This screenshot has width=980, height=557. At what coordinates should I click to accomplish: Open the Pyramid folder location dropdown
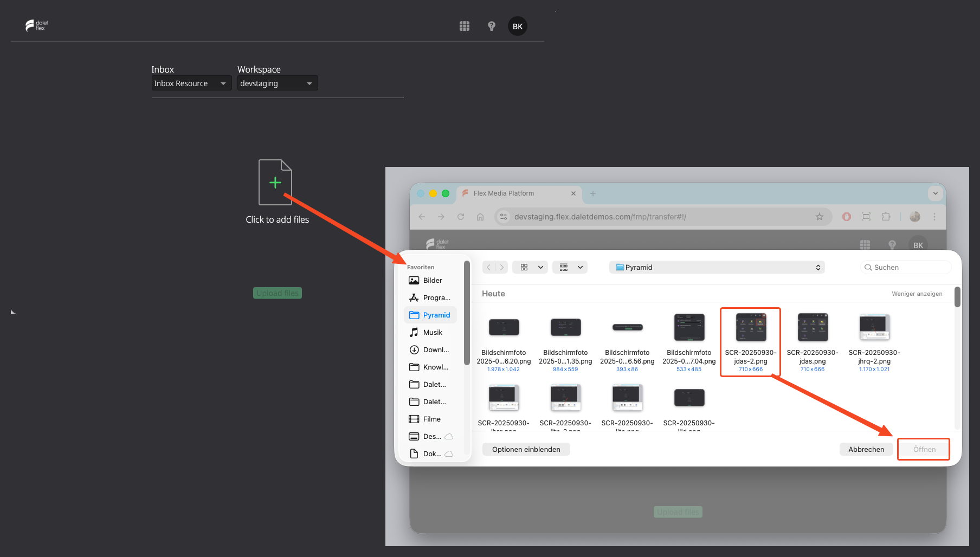click(x=717, y=267)
